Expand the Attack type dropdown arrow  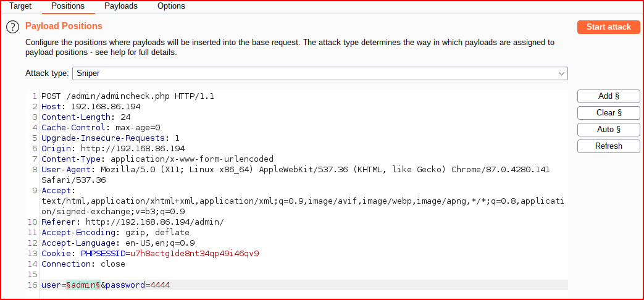point(561,73)
